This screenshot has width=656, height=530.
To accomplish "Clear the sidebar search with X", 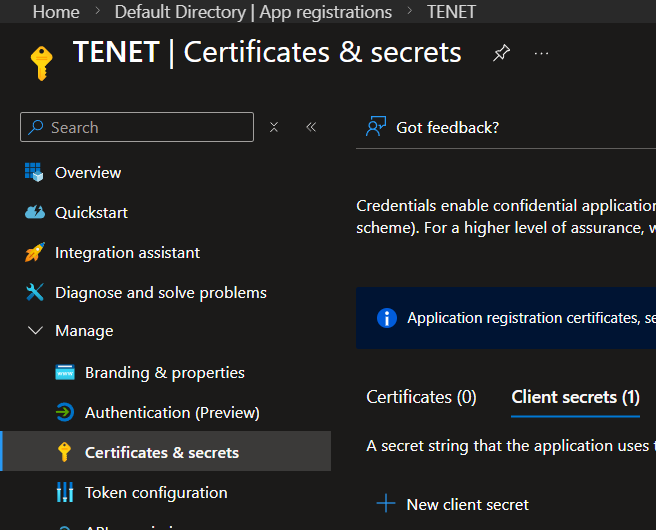I will [274, 127].
